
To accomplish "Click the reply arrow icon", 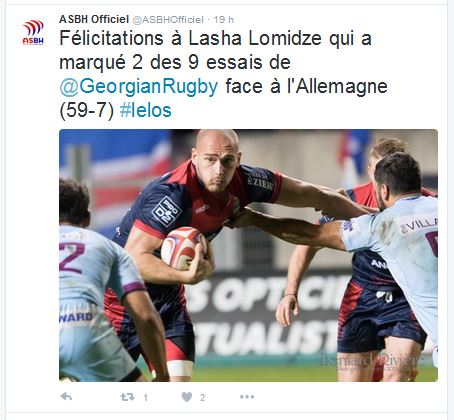I will pos(66,397).
